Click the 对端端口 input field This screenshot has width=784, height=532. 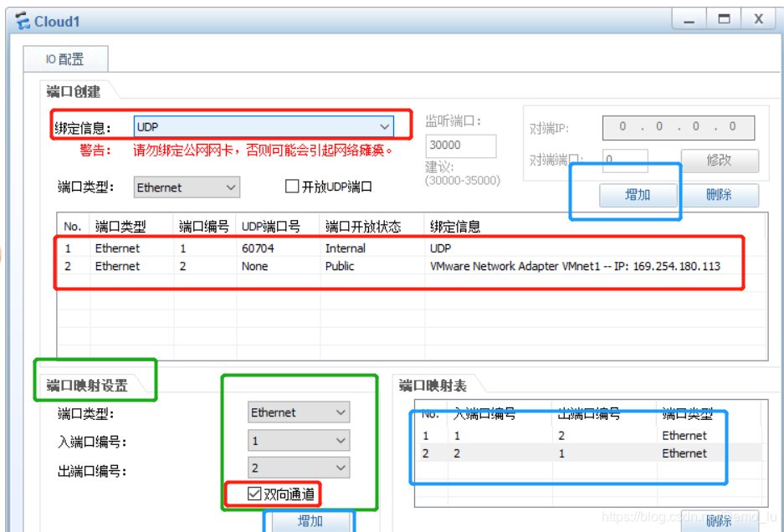coord(625,160)
